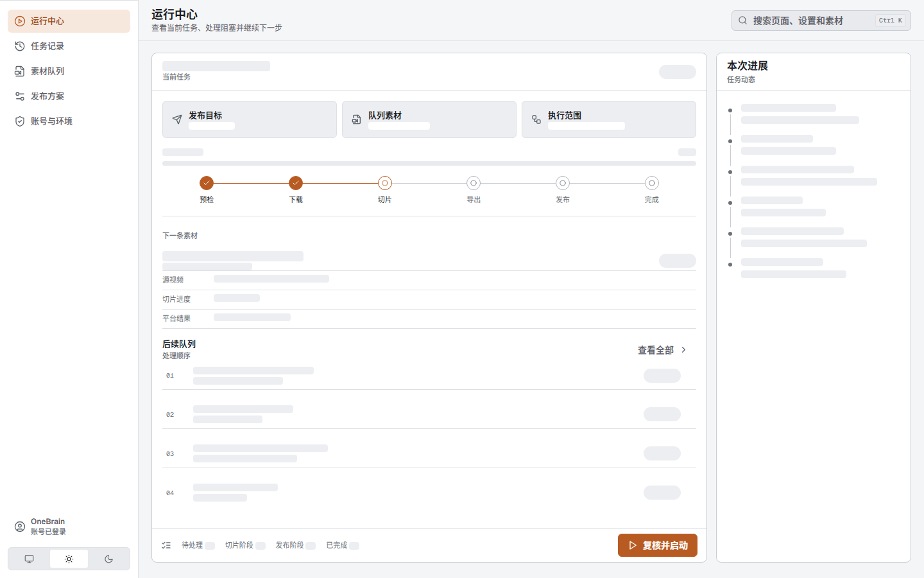Open 素材队列 page
Image resolution: width=924 pixels, height=578 pixels.
(x=69, y=71)
